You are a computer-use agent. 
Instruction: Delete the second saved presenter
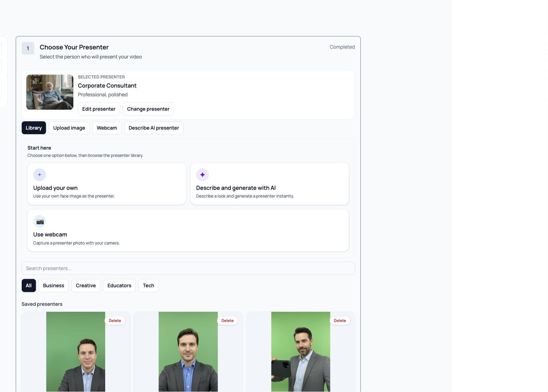tap(227, 321)
